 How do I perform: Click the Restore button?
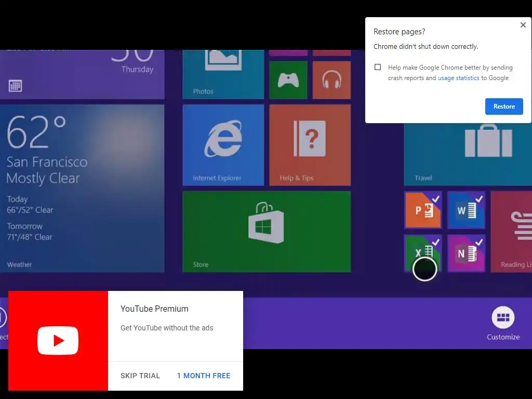[x=504, y=107]
